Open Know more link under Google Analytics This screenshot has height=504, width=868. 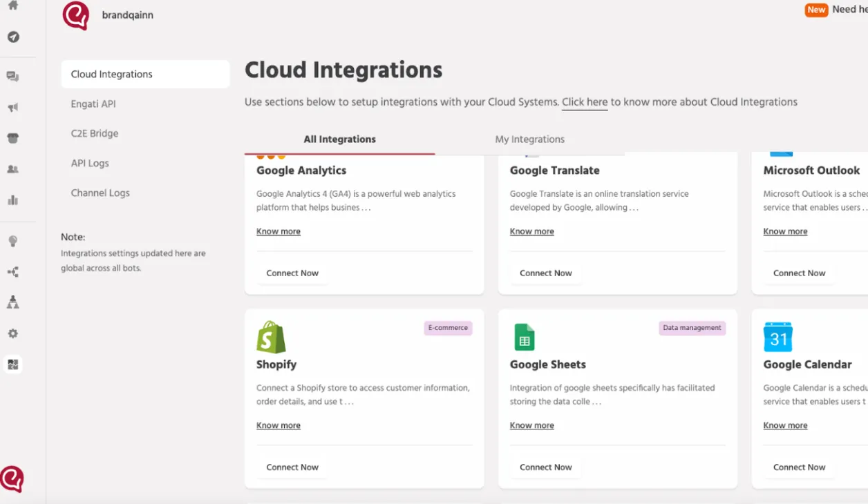pyautogui.click(x=279, y=232)
